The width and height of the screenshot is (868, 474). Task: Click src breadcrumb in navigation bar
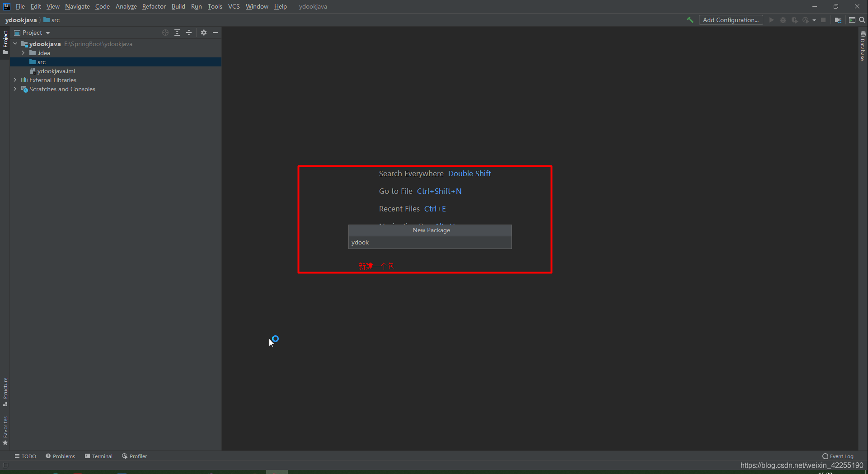tap(52, 20)
